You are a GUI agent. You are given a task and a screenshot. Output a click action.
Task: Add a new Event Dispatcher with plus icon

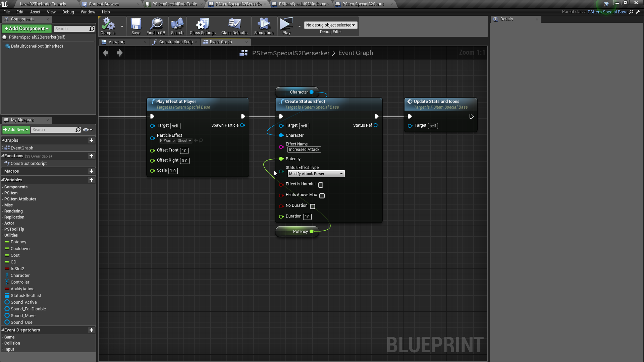[x=91, y=330]
